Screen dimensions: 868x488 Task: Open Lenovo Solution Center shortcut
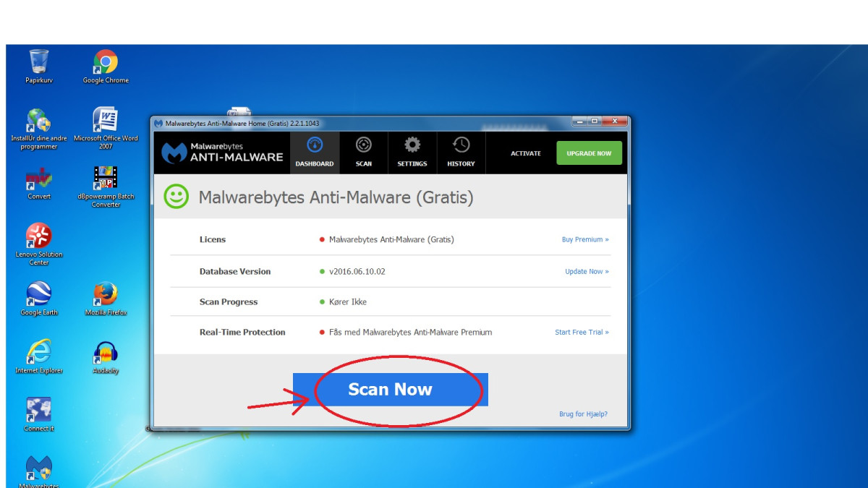[39, 244]
